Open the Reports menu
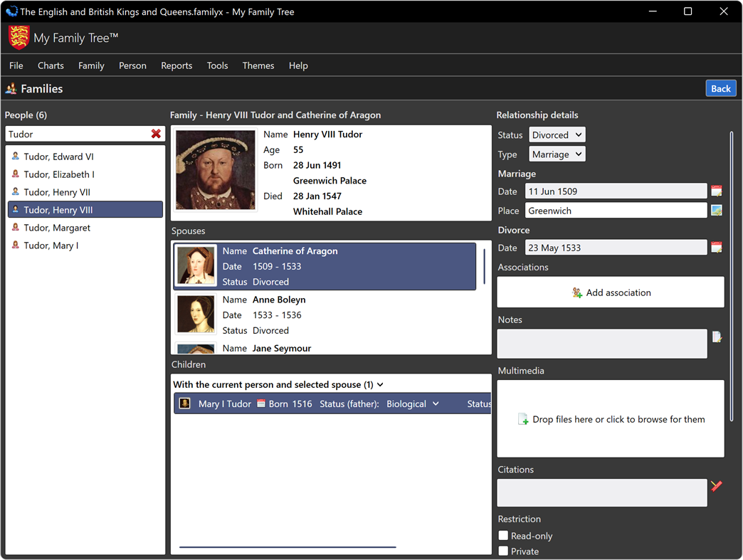The height and width of the screenshot is (560, 743). (176, 65)
